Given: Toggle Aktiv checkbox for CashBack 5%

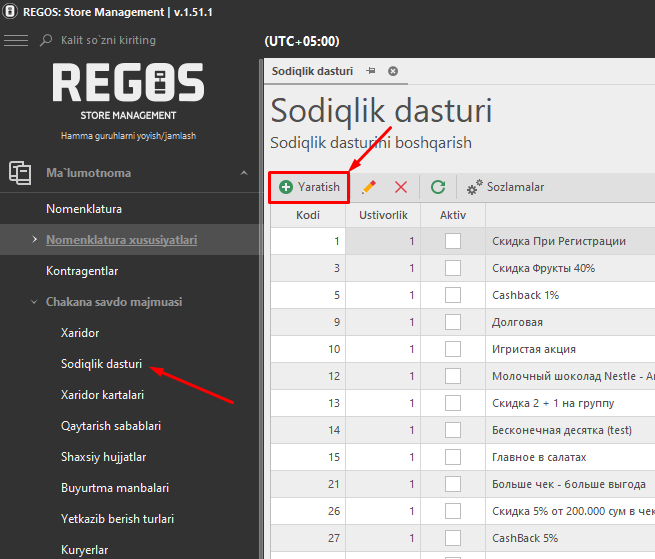Looking at the screenshot, I should pos(453,538).
